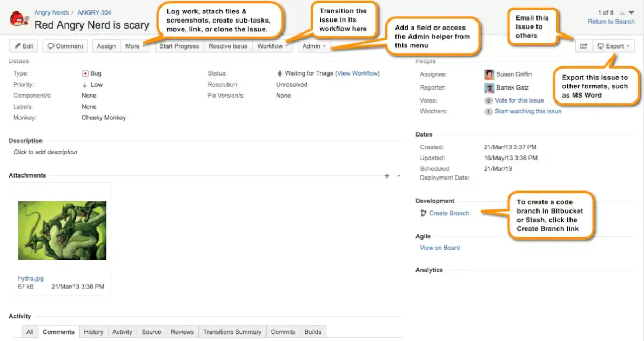The image size is (644, 341).
Task: Click the Cheeky Monkey field value
Action: click(104, 118)
